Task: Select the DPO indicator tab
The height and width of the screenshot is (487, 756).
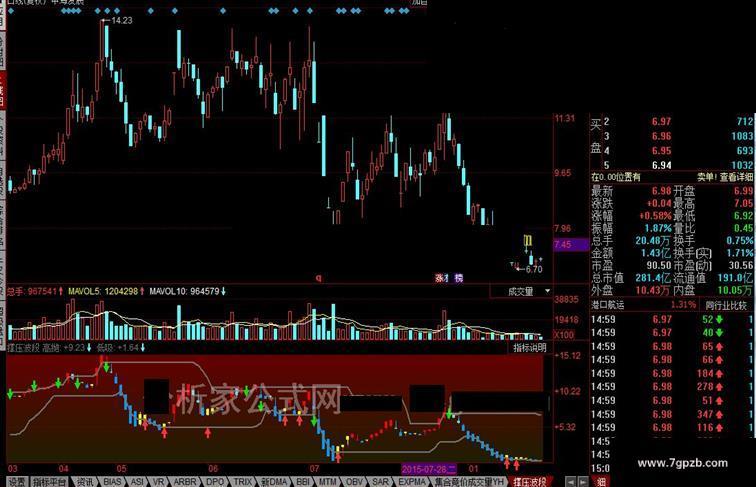Action: 215,482
